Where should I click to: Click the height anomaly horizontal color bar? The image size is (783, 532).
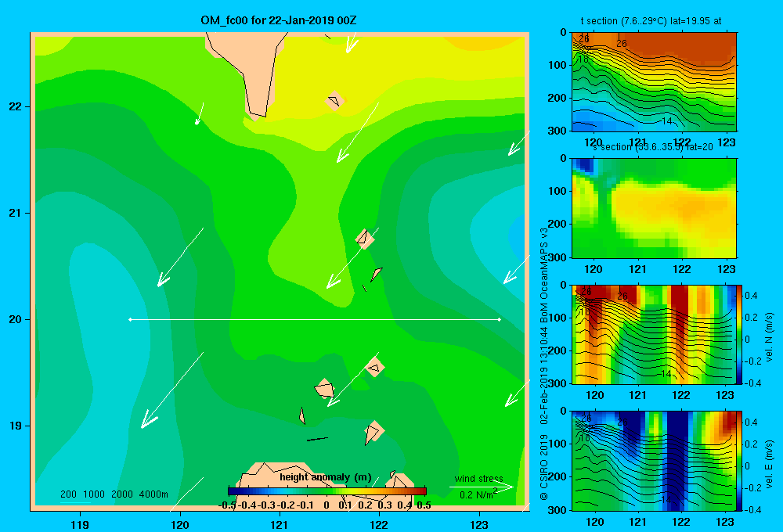327,491
